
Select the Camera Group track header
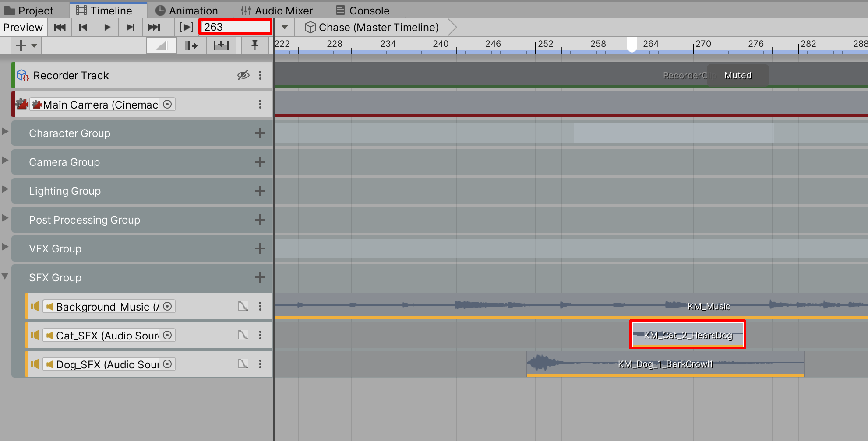142,162
